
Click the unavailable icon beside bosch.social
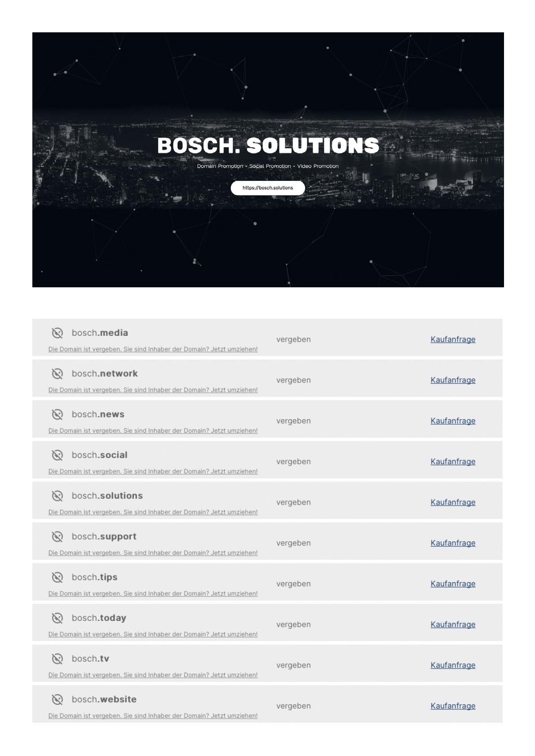pos(57,455)
